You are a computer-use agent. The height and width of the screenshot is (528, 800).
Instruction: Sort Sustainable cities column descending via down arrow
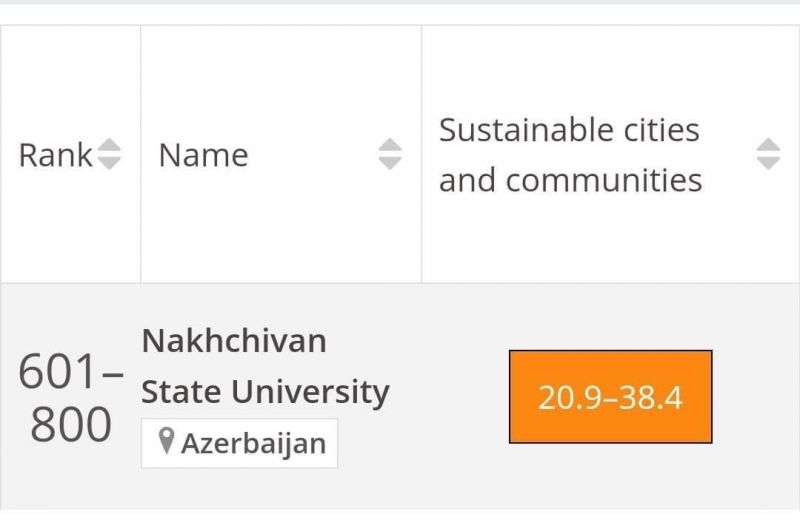(768, 163)
